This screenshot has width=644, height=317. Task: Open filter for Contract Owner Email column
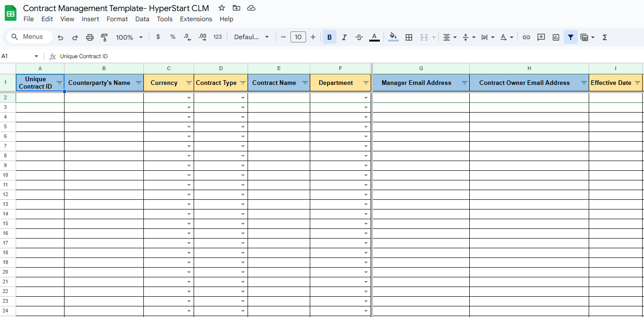coord(584,83)
